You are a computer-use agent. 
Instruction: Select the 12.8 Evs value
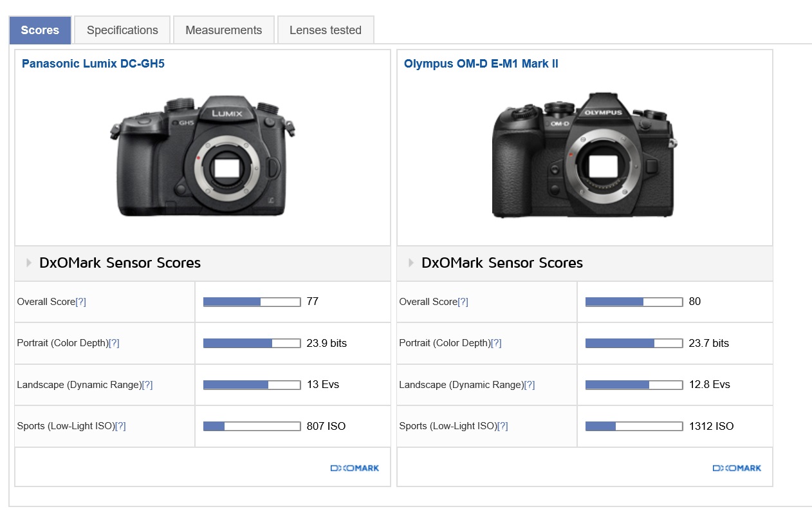(x=710, y=385)
